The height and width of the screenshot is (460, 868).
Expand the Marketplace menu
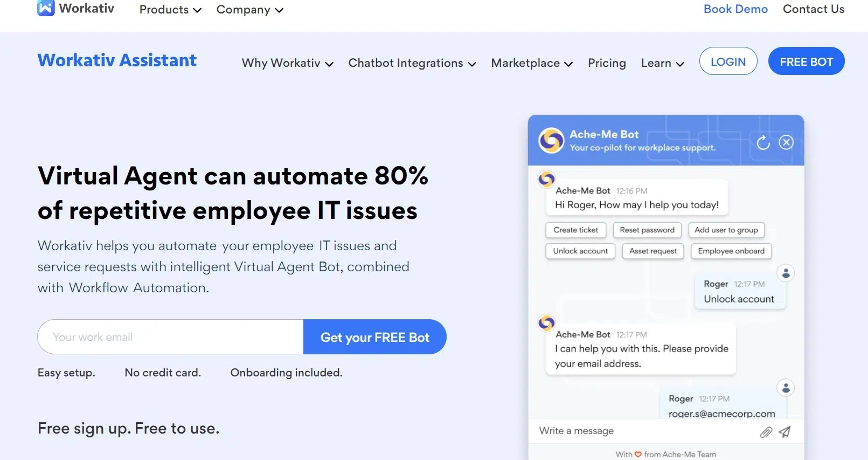coord(532,63)
